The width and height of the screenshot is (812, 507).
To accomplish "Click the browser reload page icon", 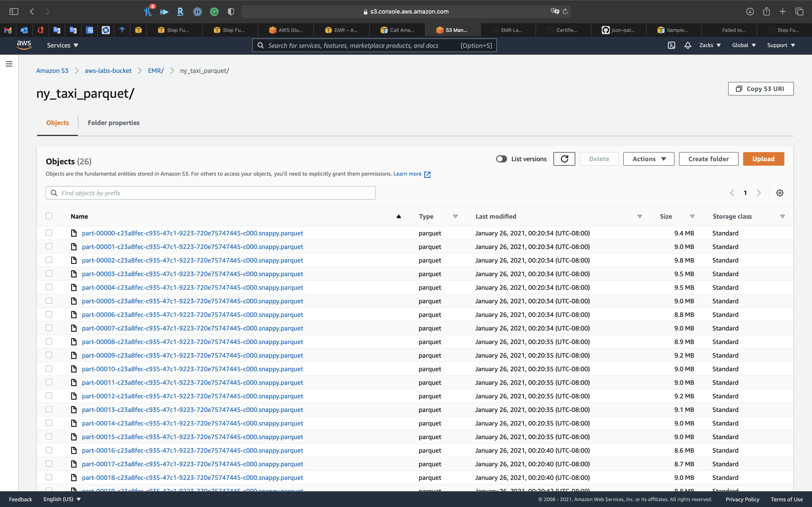I will tap(565, 11).
